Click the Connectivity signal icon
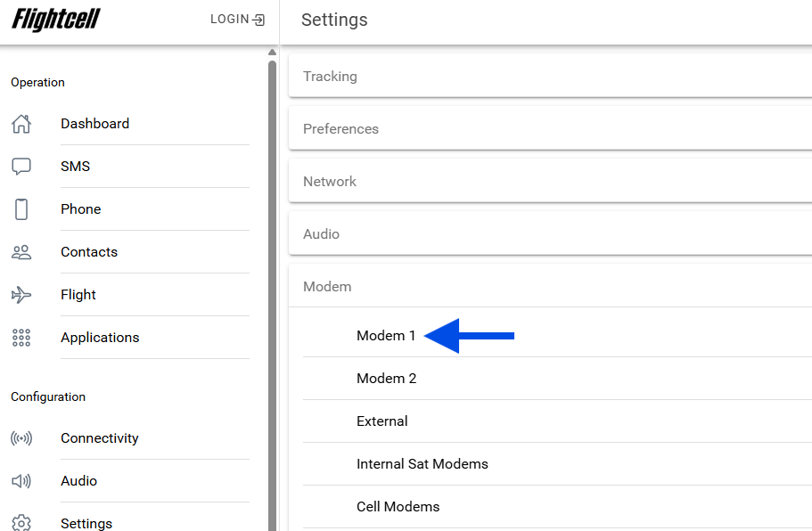The image size is (812, 531). click(x=21, y=438)
